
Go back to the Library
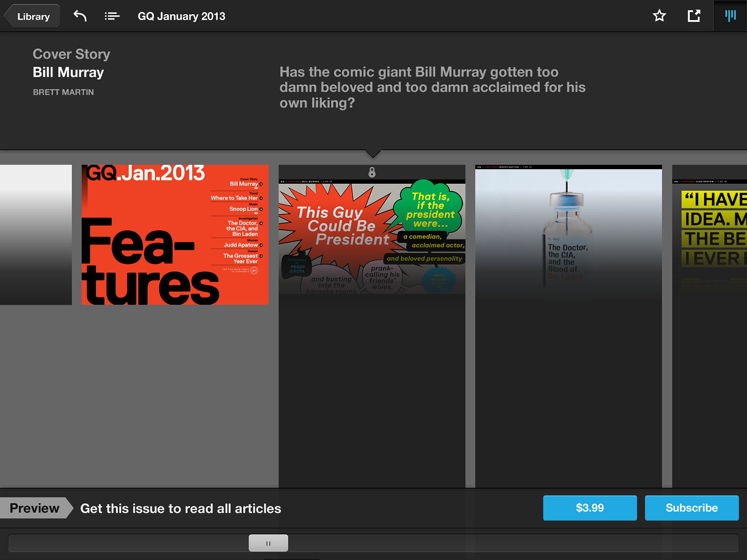(32, 16)
